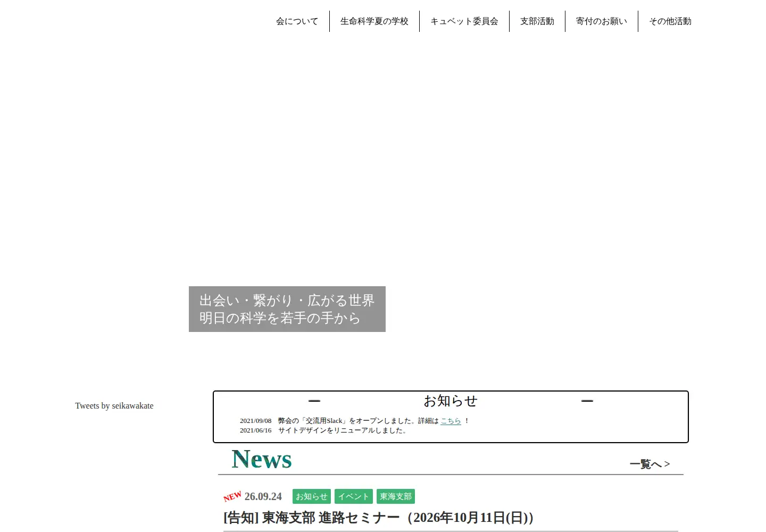The width and height of the screenshot is (766, 532).
Task: Click the 2021/06/16 サイトデザイン renewal notice
Action: (x=324, y=430)
